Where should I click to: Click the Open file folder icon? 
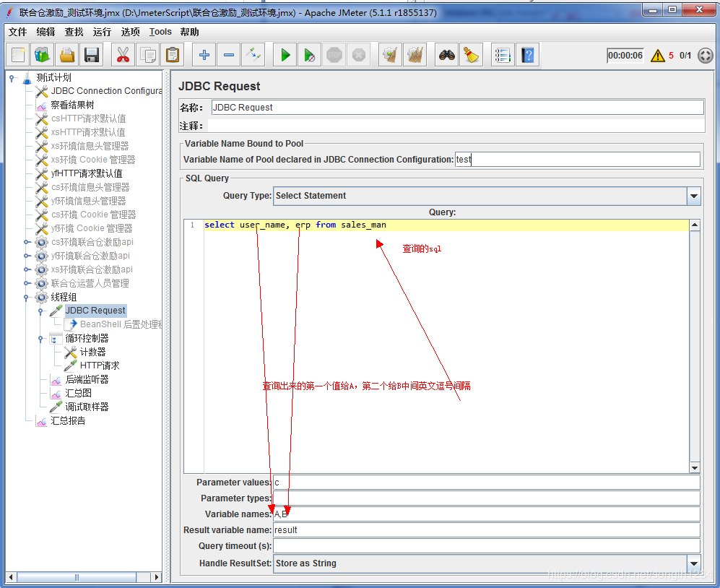pos(67,56)
